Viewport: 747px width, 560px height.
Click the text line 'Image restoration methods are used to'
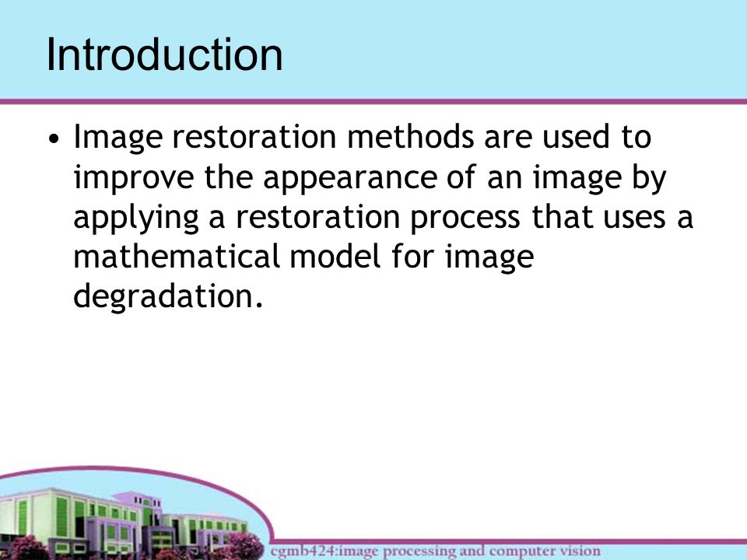coord(363,137)
